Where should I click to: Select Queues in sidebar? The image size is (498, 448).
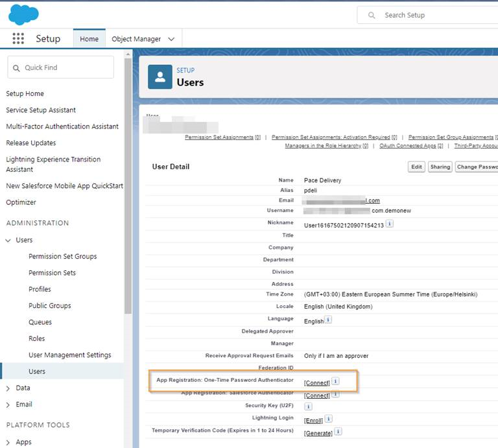pyautogui.click(x=40, y=322)
